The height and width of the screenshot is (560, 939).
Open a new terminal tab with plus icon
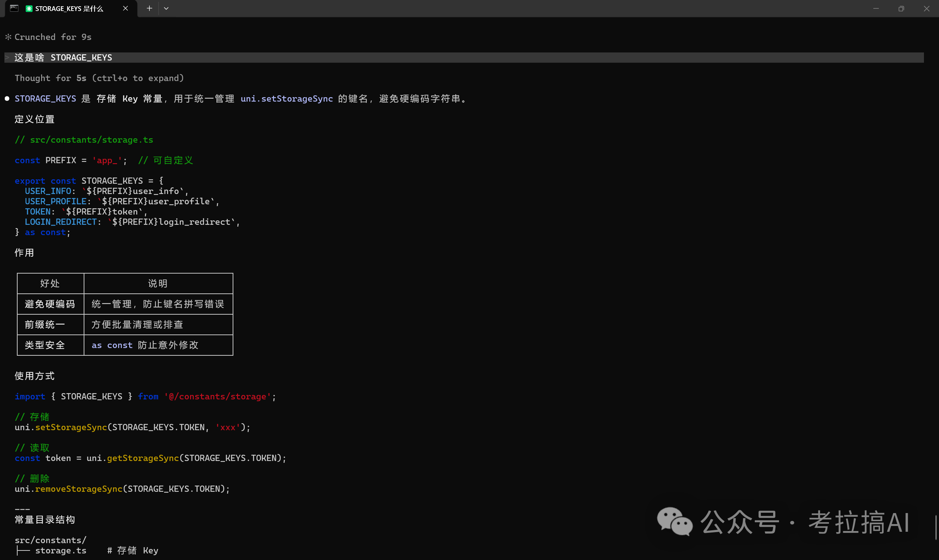pyautogui.click(x=149, y=8)
